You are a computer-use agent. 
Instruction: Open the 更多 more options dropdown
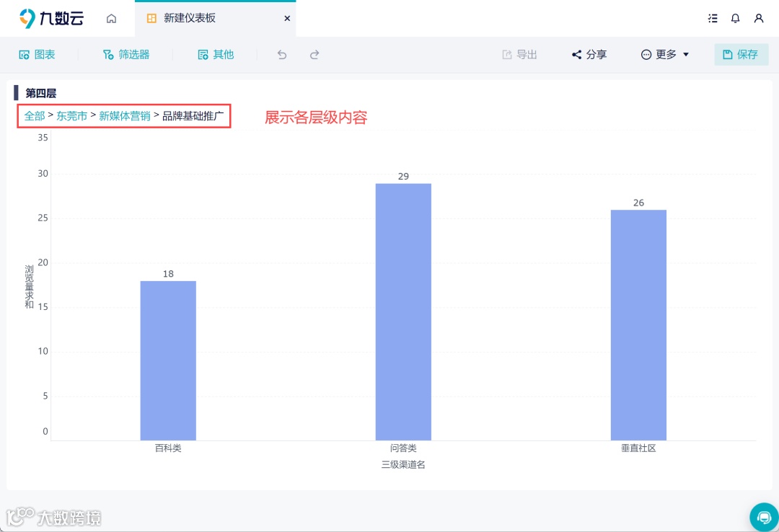(663, 54)
